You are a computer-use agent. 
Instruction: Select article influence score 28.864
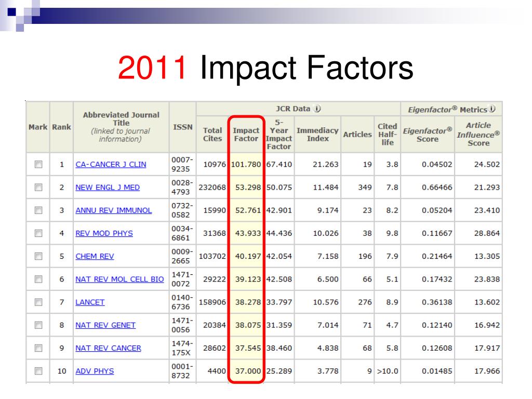(487, 233)
